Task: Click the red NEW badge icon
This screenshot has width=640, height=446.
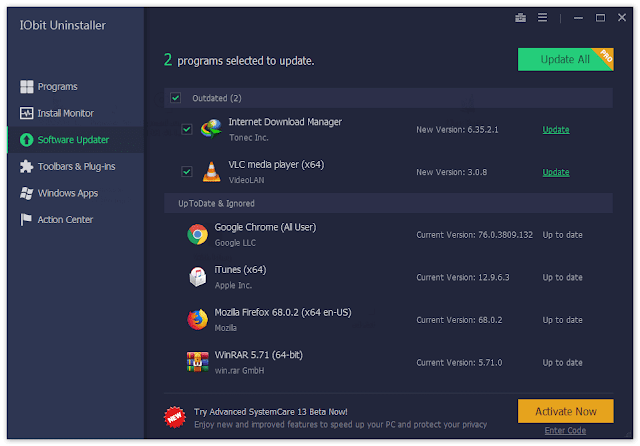Action: tap(175, 417)
